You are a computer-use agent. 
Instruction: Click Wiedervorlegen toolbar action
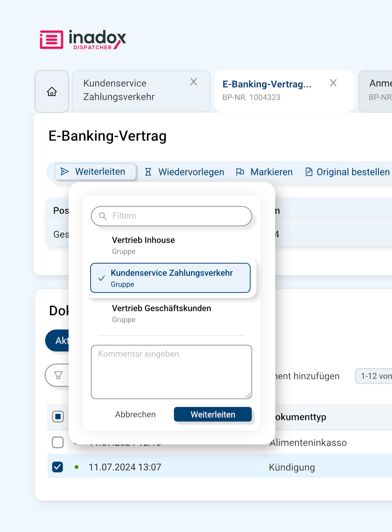click(x=184, y=172)
